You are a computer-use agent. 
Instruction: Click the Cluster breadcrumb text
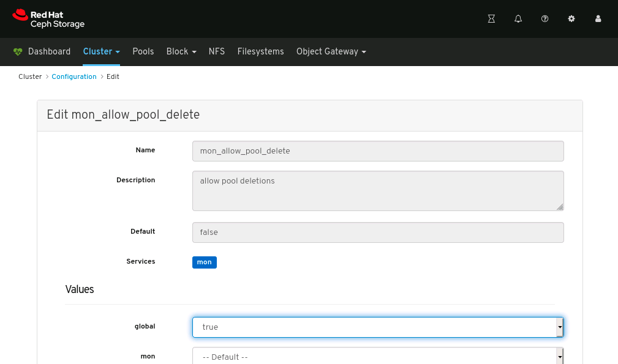tap(30, 76)
